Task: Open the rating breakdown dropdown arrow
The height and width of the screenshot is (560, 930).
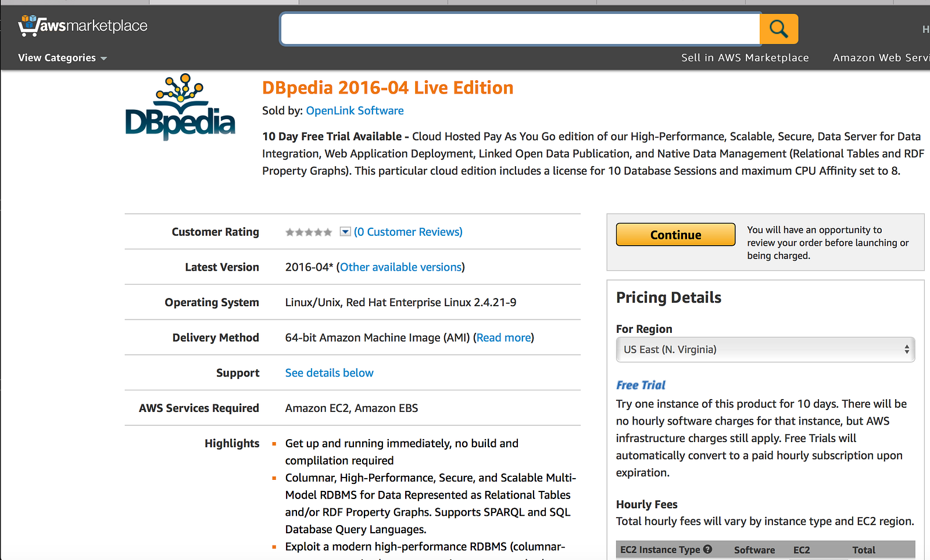Action: pos(345,232)
